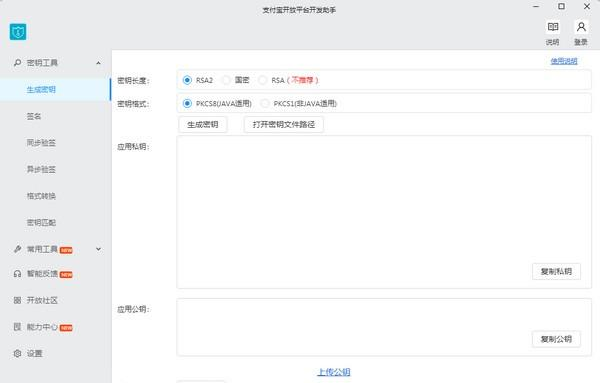The height and width of the screenshot is (383, 600).
Task: Click the 智能反馈 menu label
Action: click(42, 274)
